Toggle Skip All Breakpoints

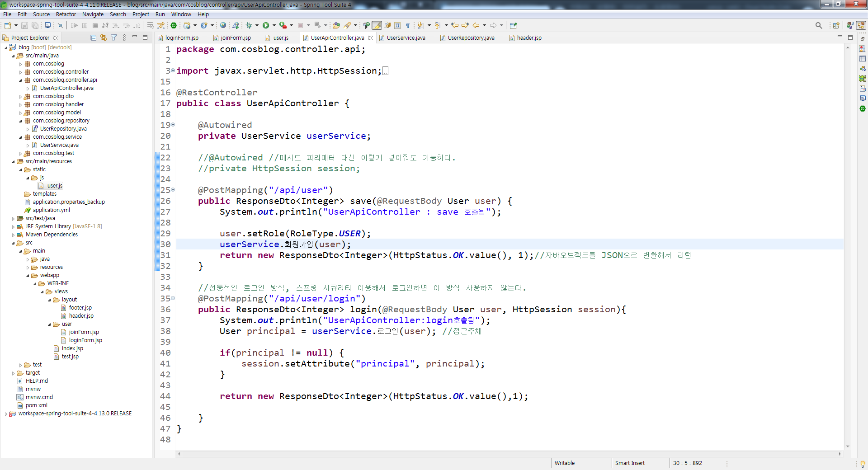(60, 25)
